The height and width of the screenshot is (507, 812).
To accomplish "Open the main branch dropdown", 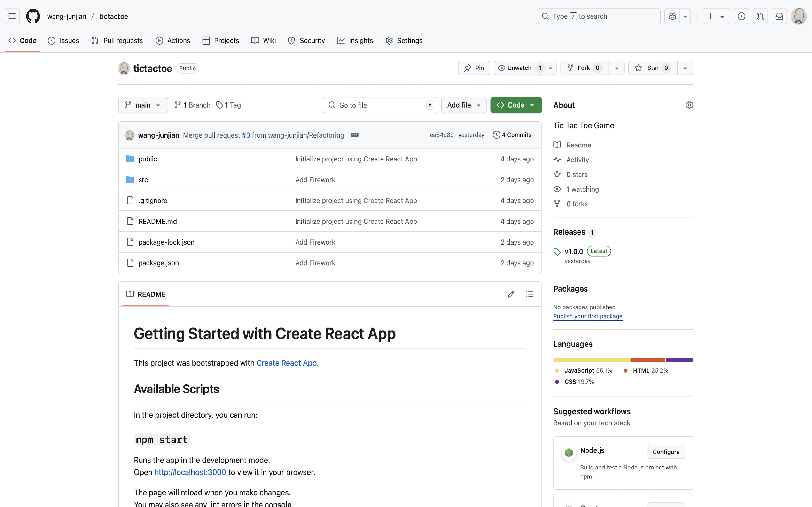I will [143, 105].
